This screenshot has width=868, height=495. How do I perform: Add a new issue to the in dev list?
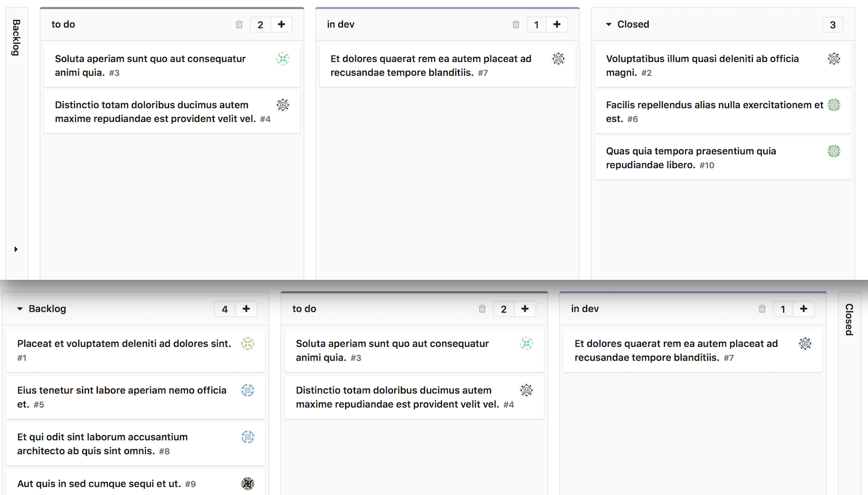click(x=557, y=24)
